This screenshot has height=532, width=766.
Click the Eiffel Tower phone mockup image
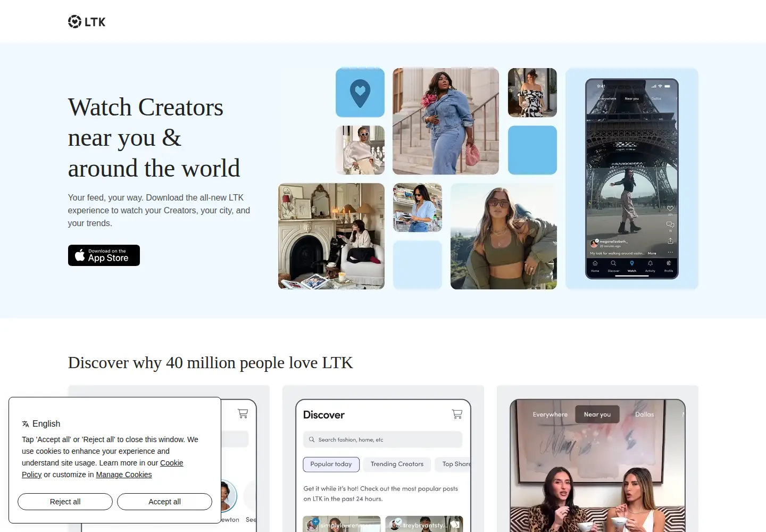(x=632, y=179)
